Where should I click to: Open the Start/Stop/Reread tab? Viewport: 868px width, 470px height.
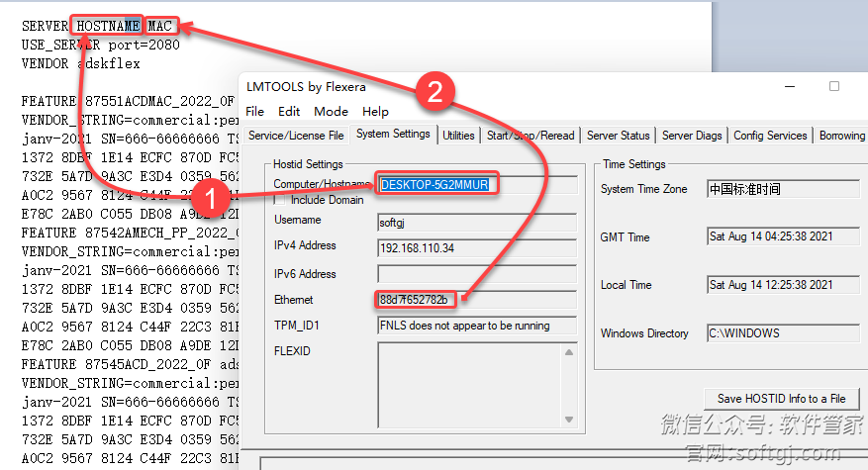point(530,136)
